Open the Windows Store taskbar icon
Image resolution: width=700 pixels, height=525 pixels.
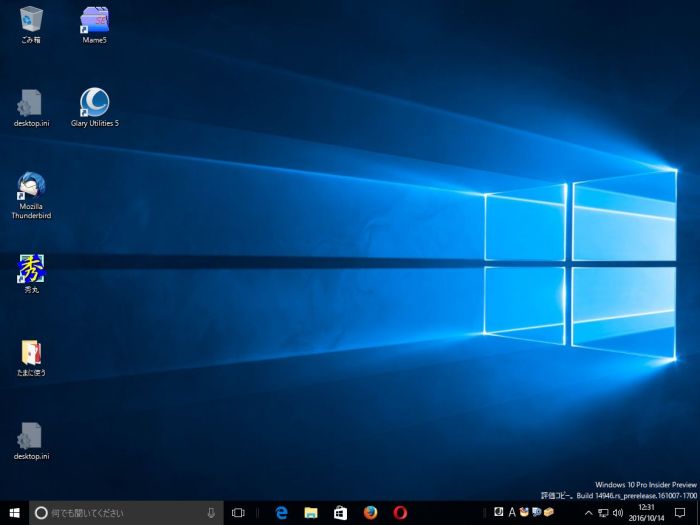(x=340, y=513)
